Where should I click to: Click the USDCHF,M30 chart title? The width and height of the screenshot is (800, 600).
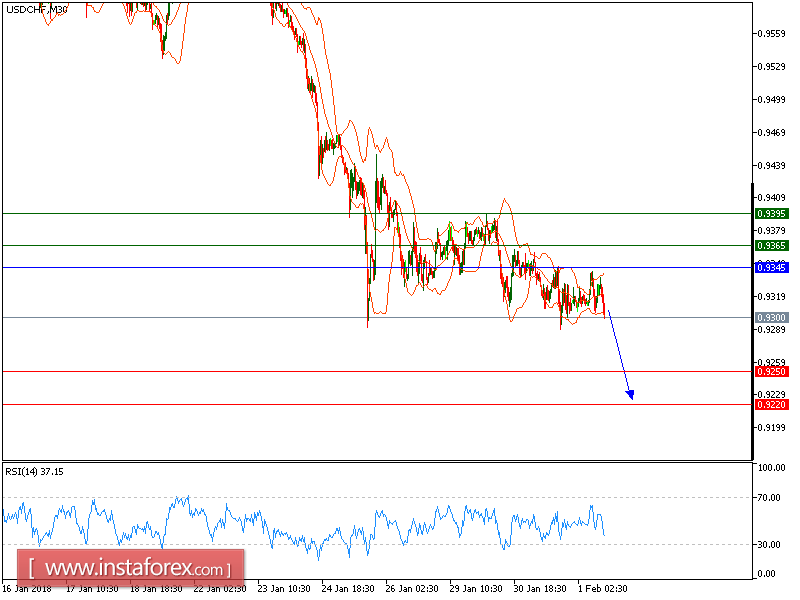pos(33,9)
